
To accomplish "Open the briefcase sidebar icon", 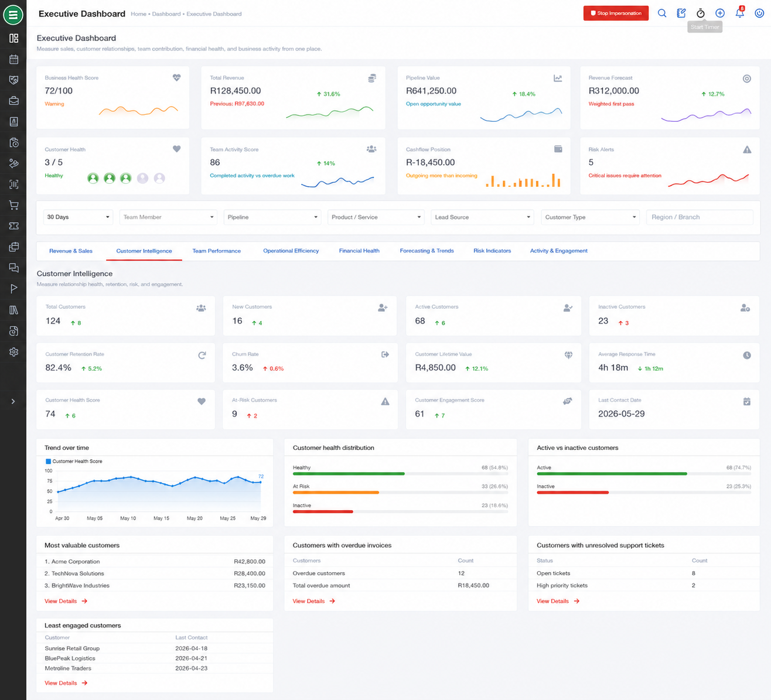I will point(13,101).
